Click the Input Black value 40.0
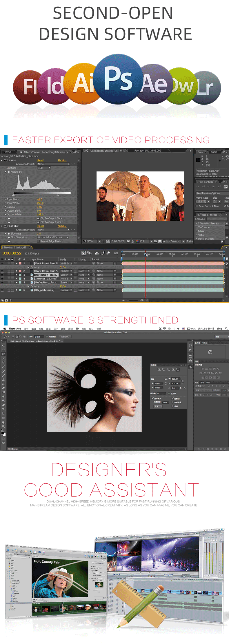The height and width of the screenshot is (644, 229). 40,199
